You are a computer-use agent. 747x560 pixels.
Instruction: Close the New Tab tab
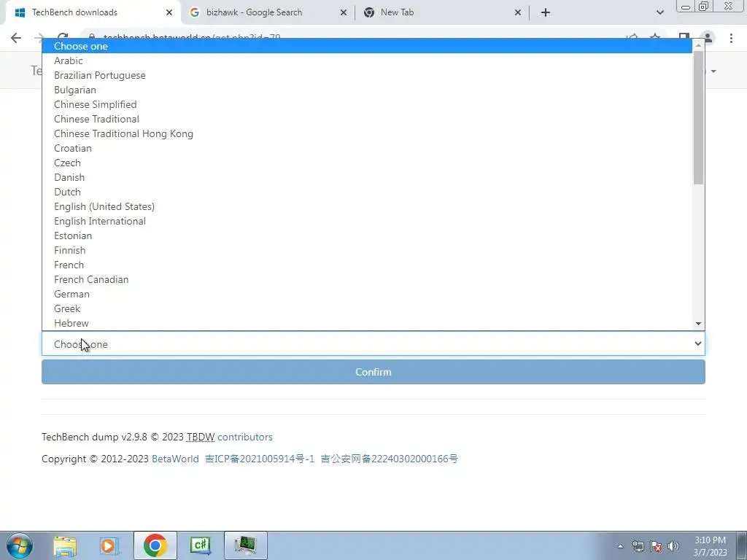click(x=518, y=12)
